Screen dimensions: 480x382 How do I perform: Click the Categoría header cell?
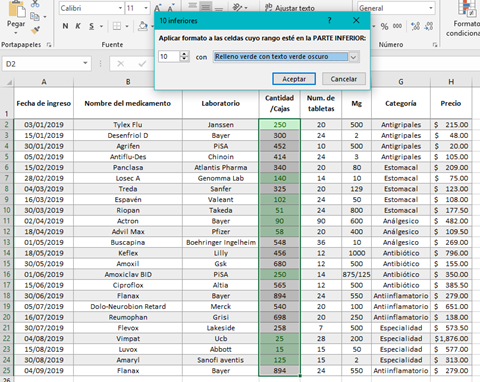[x=401, y=103]
